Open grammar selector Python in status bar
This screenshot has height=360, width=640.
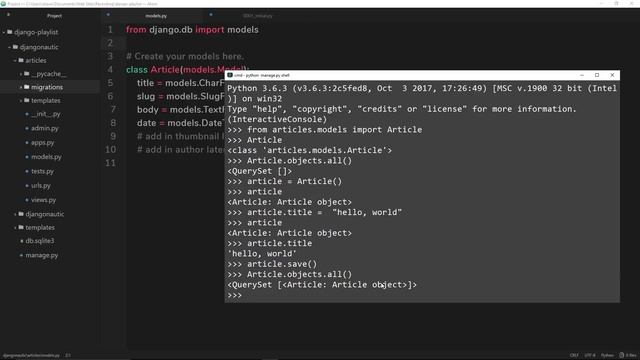pyautogui.click(x=607, y=355)
